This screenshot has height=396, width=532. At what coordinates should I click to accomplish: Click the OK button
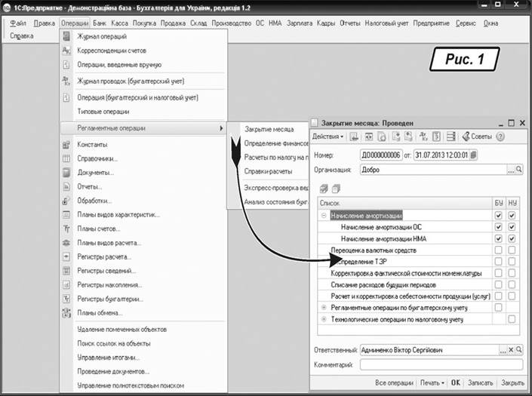455,382
